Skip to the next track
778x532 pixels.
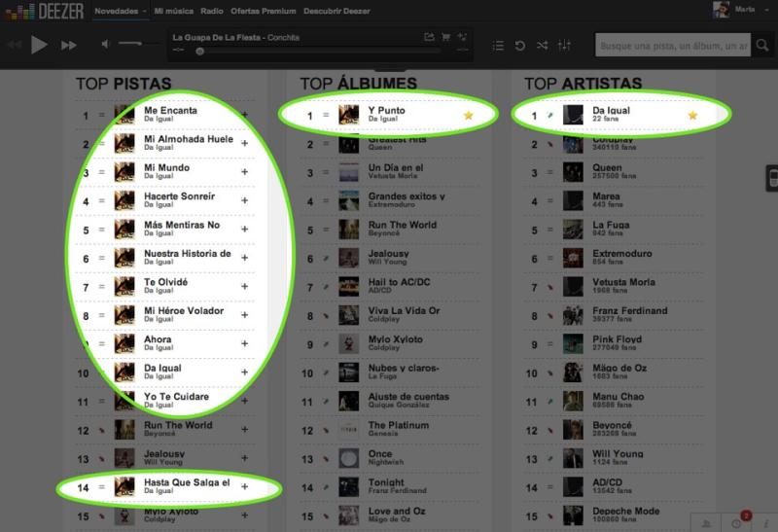tap(68, 45)
